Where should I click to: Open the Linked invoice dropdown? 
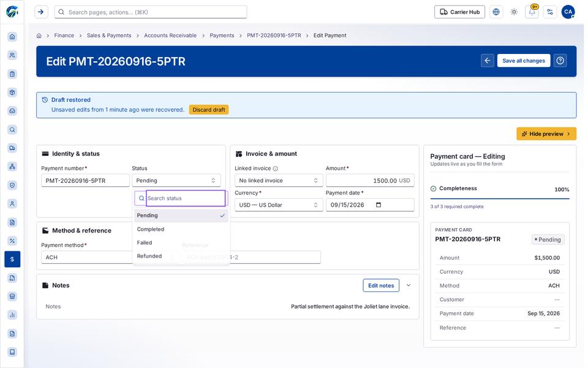(x=279, y=180)
